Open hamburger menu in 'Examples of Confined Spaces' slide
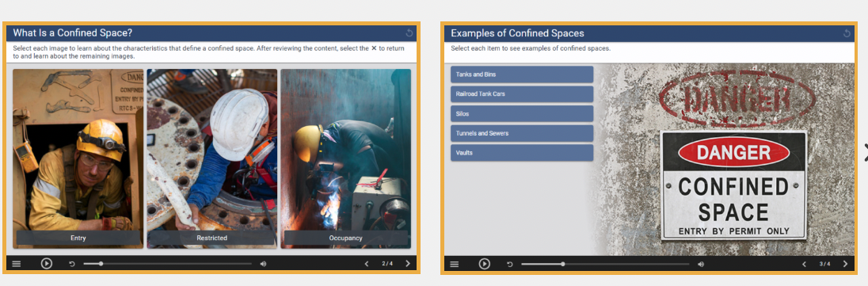The height and width of the screenshot is (286, 868). pos(455,264)
